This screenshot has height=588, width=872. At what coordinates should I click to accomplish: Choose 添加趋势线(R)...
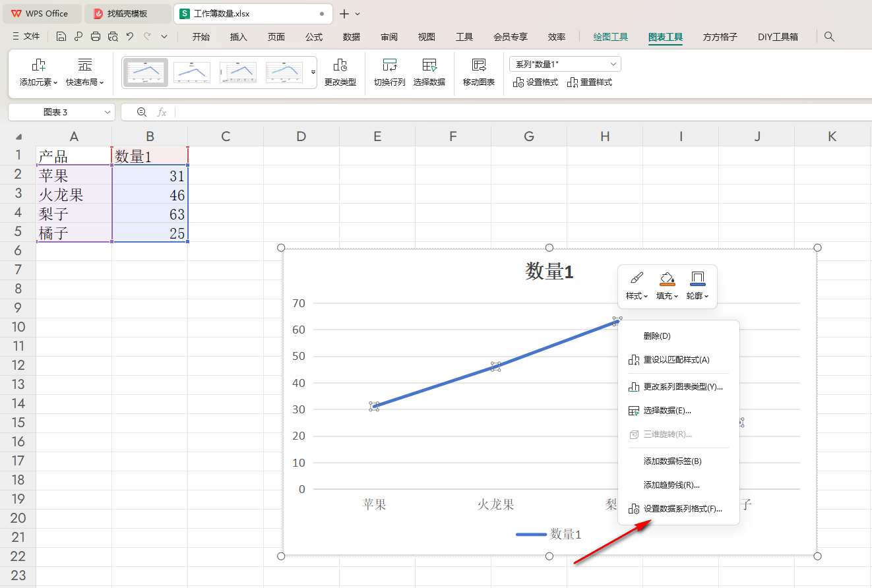(x=679, y=485)
